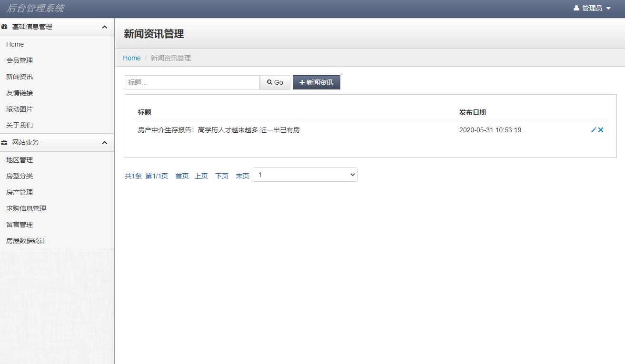Click the briefcase icon beside 网站业务
This screenshot has height=364, width=625.
(5, 142)
